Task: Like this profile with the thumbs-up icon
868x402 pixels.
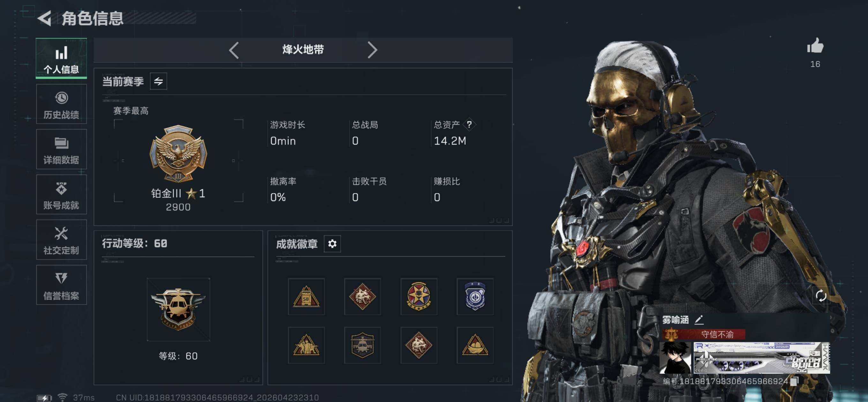Action: pyautogui.click(x=815, y=46)
